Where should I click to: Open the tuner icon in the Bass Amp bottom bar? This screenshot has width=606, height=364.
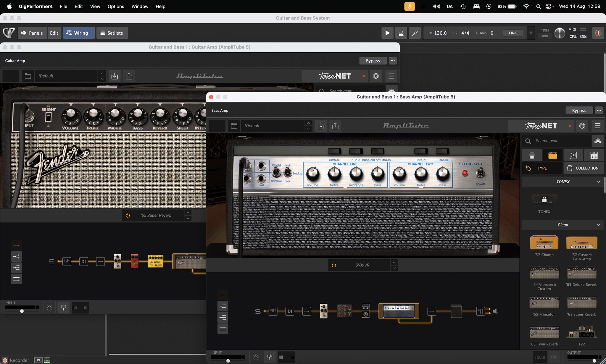coord(270,357)
